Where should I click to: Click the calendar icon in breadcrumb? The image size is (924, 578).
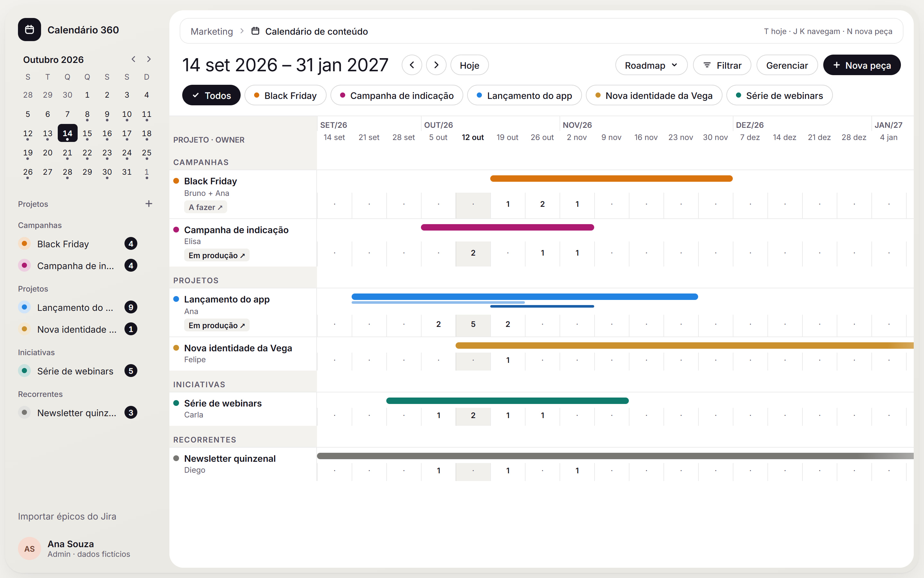255,31
